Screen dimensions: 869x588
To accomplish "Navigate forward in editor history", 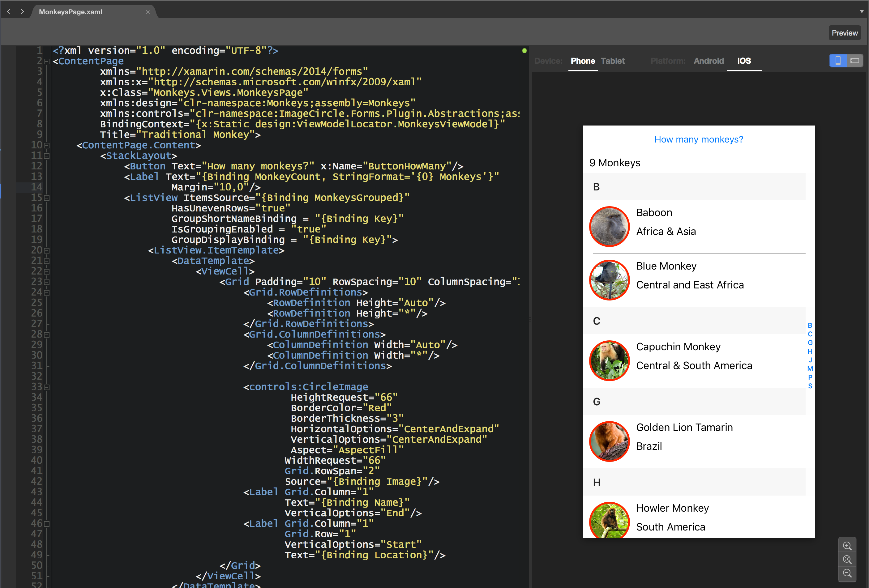I will (x=23, y=11).
